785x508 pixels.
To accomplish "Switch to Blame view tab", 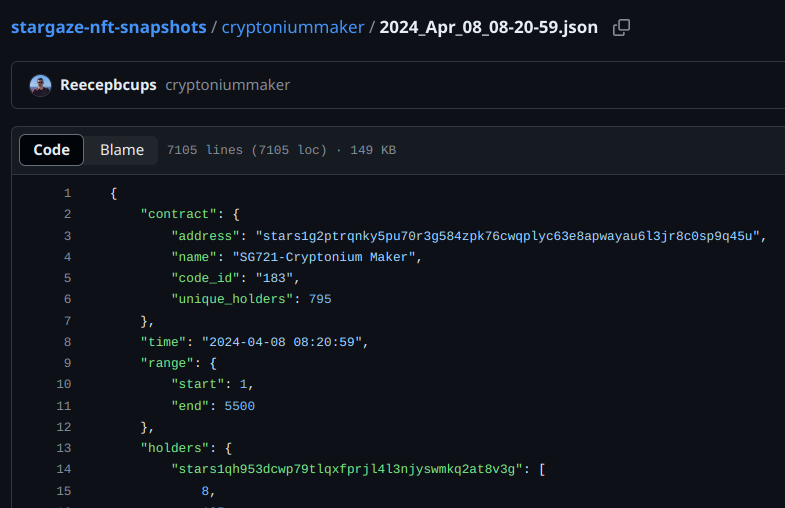I will 122,150.
